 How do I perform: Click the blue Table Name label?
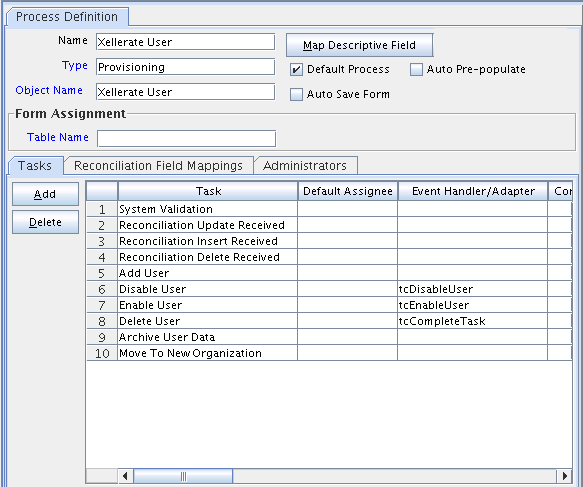[x=58, y=137]
